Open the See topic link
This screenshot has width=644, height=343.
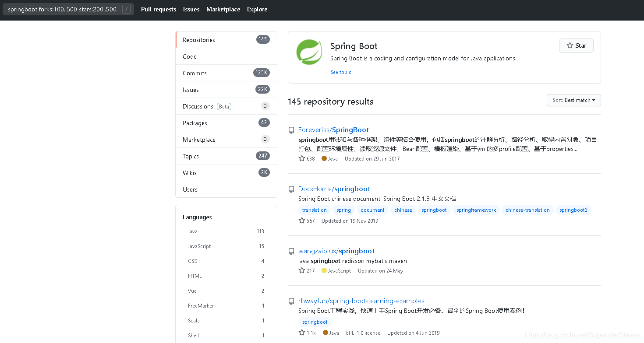click(x=341, y=72)
